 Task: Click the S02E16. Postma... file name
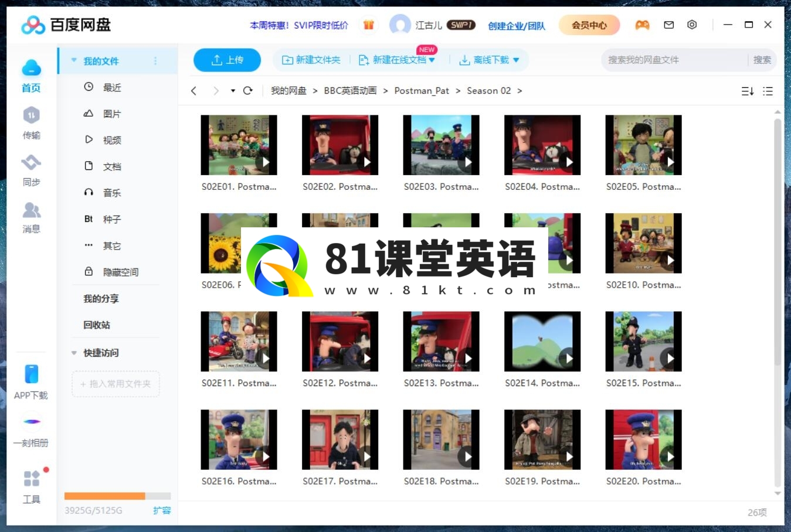(239, 482)
